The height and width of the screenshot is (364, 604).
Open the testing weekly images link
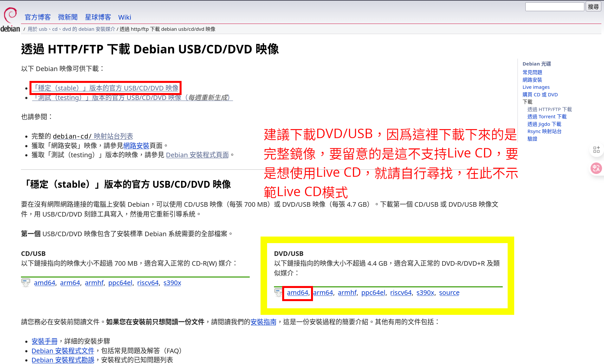click(x=132, y=98)
